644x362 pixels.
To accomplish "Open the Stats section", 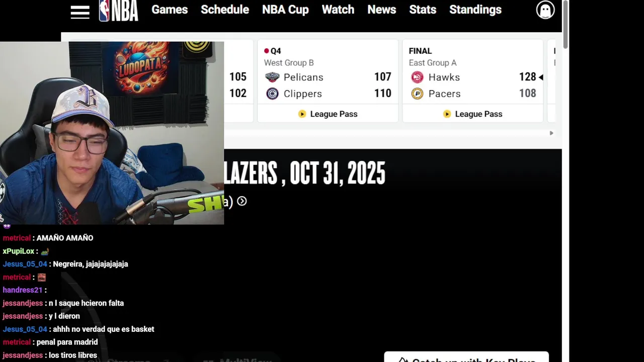I will pyautogui.click(x=423, y=10).
